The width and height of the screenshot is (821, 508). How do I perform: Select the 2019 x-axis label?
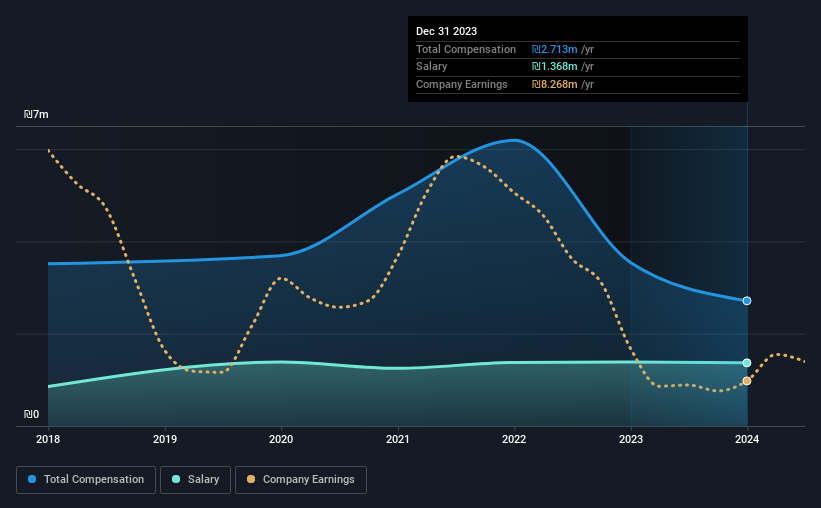click(165, 439)
